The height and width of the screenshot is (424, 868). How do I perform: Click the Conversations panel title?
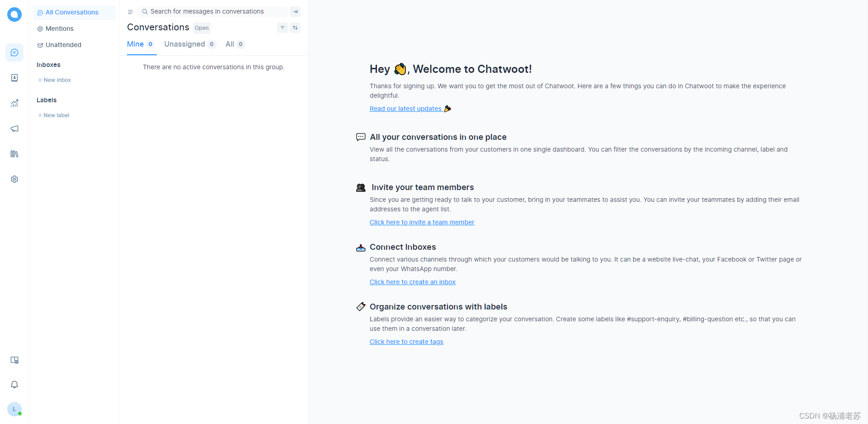click(x=158, y=27)
